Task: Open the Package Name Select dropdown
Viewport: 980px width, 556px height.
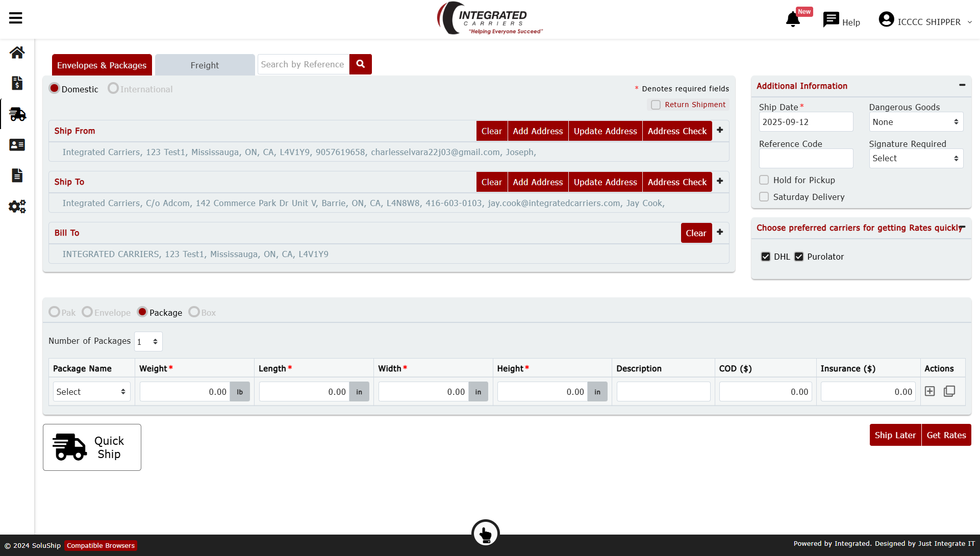Action: 91,392
